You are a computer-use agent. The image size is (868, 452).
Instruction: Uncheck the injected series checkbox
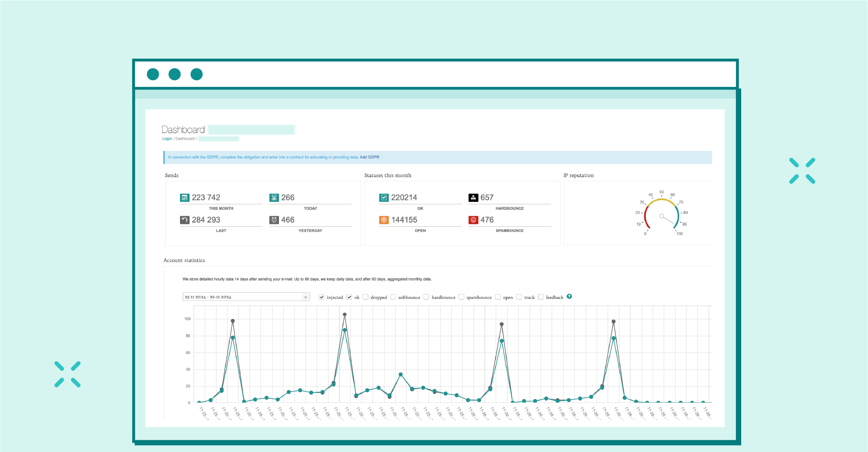pos(322,297)
